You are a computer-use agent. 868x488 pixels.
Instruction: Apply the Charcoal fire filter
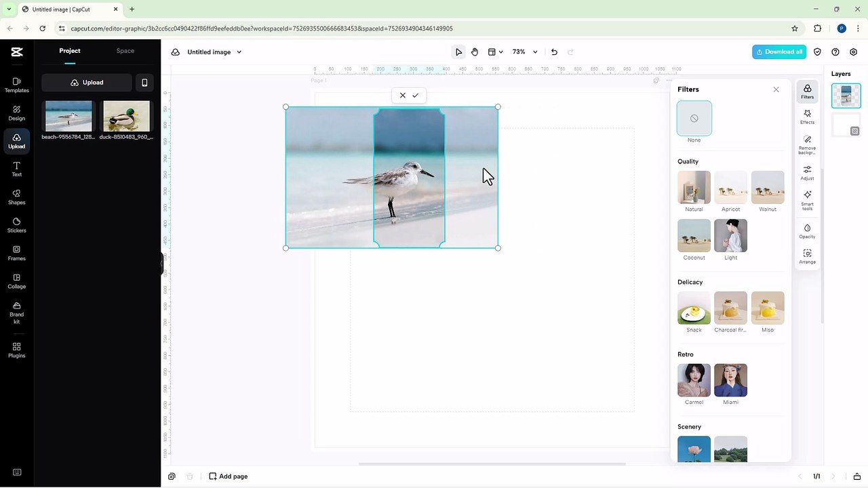click(x=731, y=308)
